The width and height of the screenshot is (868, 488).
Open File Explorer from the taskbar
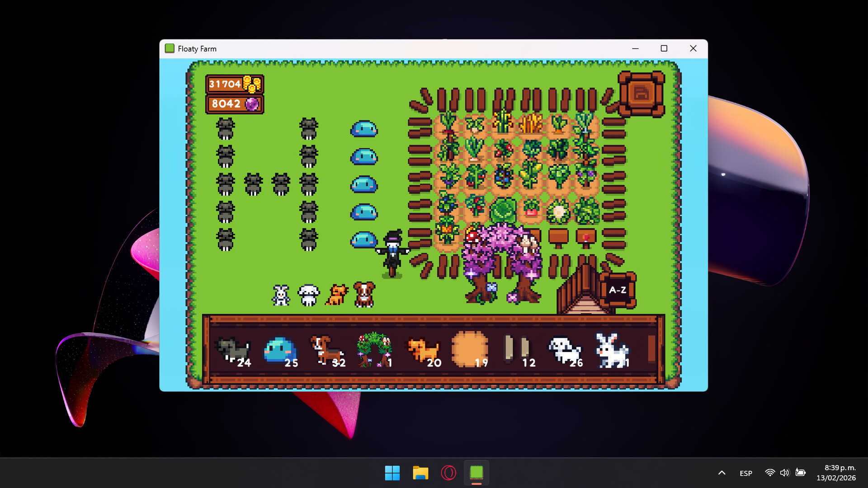coord(420,473)
